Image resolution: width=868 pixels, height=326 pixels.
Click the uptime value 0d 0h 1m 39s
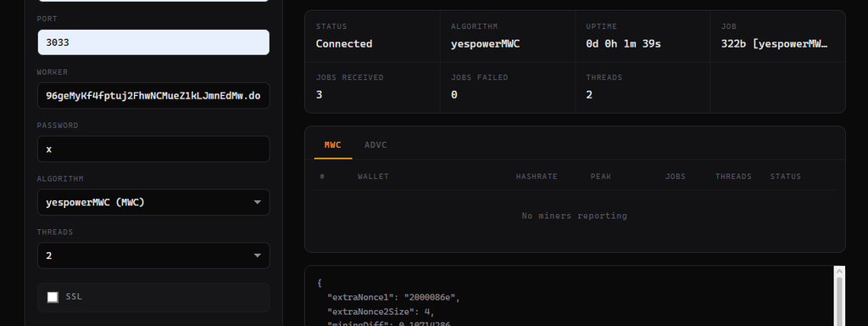coord(623,44)
